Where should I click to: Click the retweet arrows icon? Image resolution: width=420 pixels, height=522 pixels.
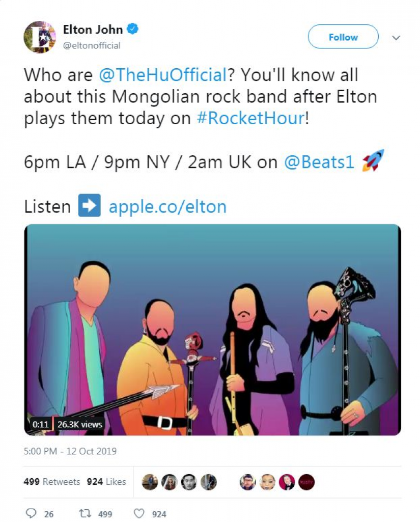pos(85,513)
